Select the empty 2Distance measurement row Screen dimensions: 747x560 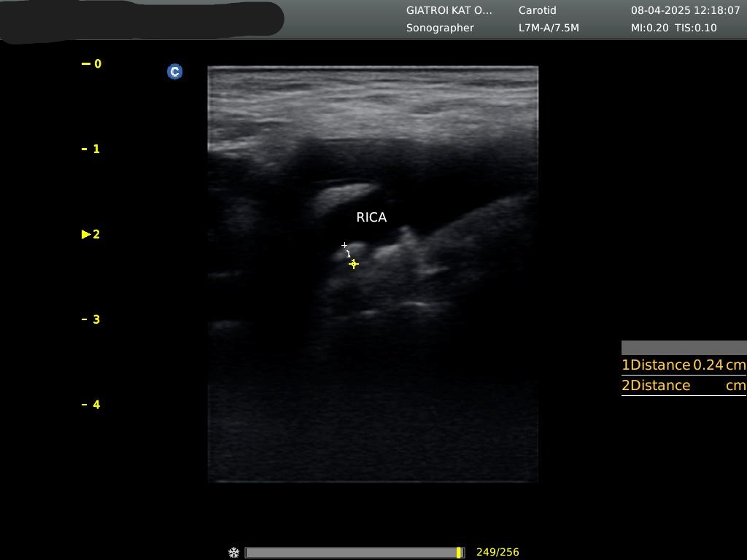click(684, 386)
